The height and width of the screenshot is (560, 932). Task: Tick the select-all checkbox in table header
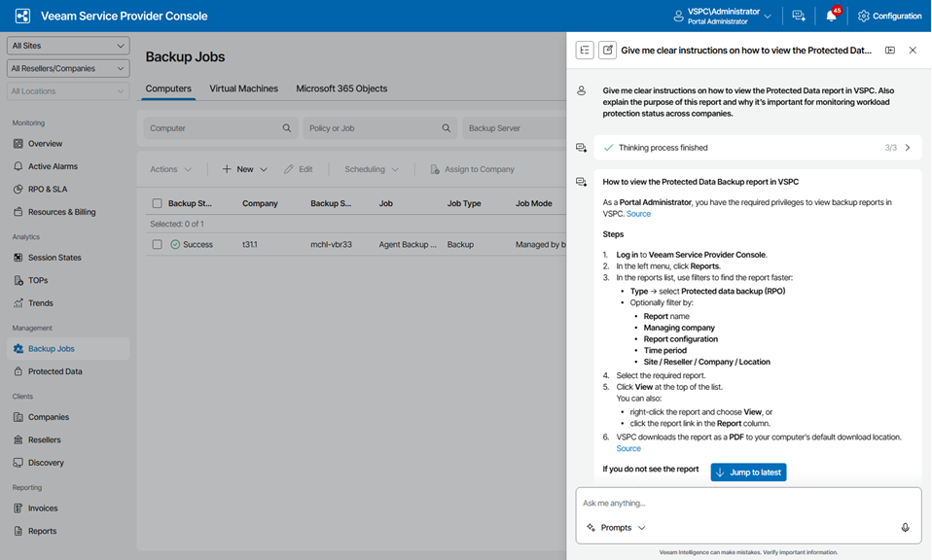157,203
